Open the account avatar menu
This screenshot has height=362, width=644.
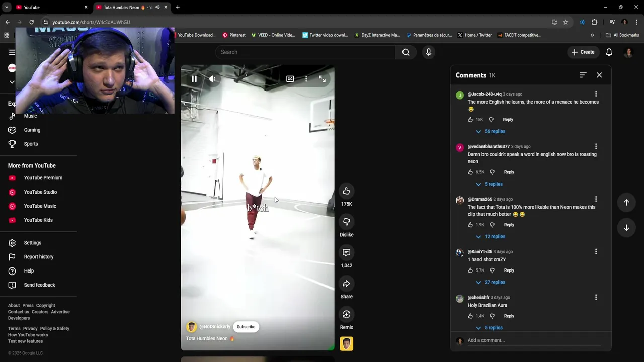click(x=628, y=52)
